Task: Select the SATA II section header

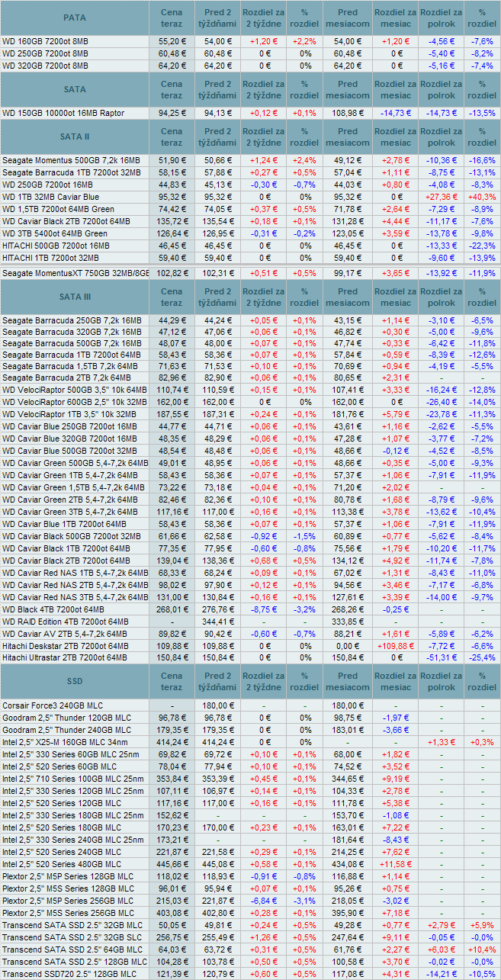Action: (74, 137)
